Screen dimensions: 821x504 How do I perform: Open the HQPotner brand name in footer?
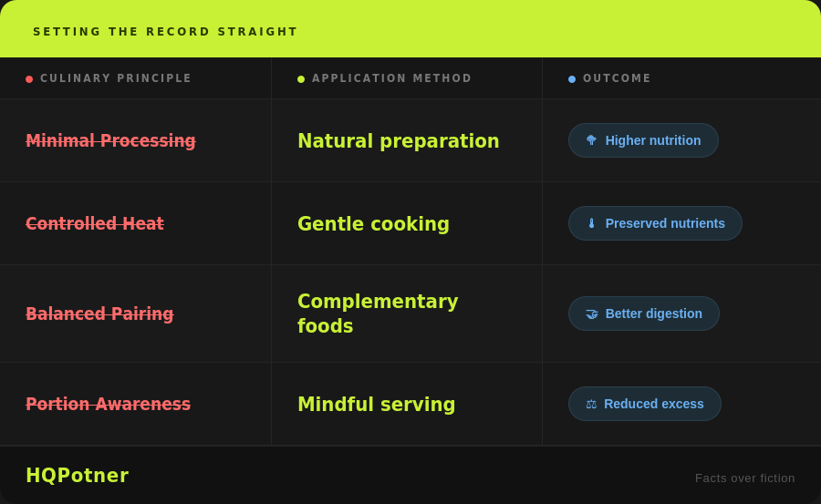pos(78,476)
